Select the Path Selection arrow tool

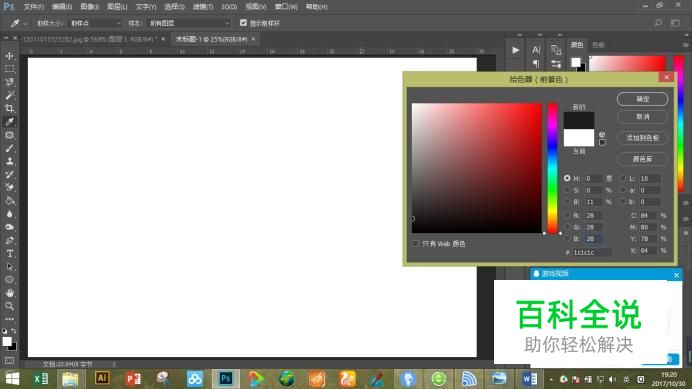pyautogui.click(x=9, y=267)
